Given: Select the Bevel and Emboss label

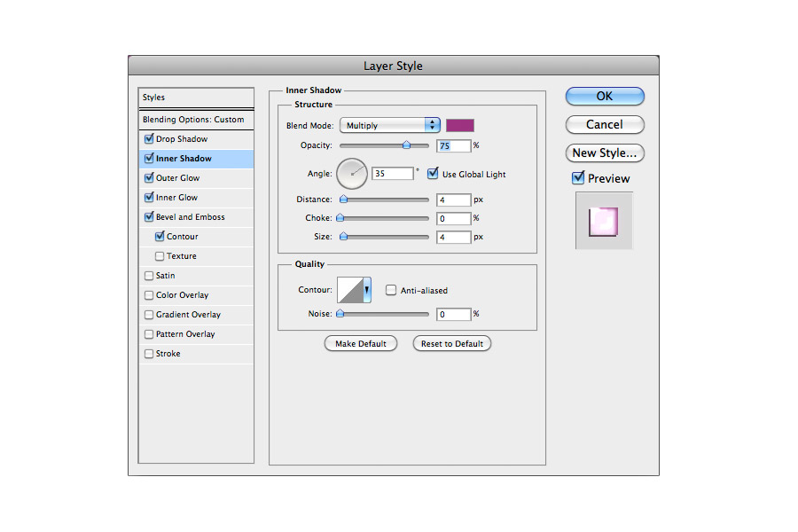Looking at the screenshot, I should 191,217.
